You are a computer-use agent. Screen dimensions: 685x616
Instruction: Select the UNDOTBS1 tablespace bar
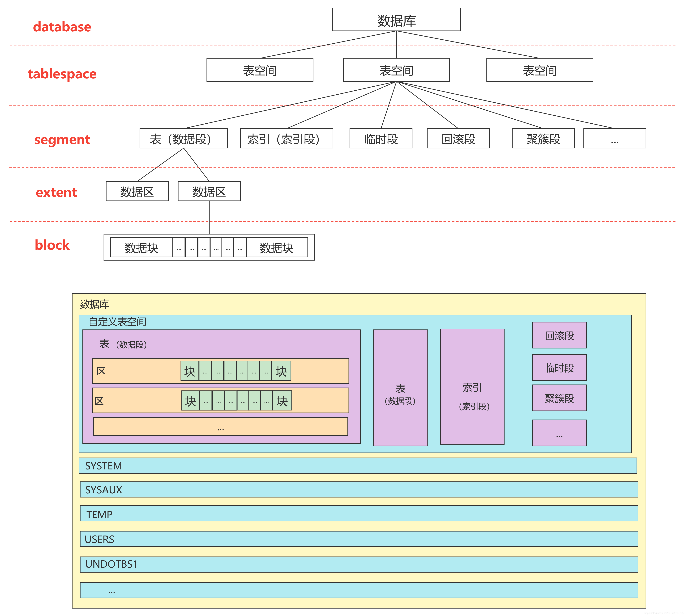pyautogui.click(x=359, y=565)
